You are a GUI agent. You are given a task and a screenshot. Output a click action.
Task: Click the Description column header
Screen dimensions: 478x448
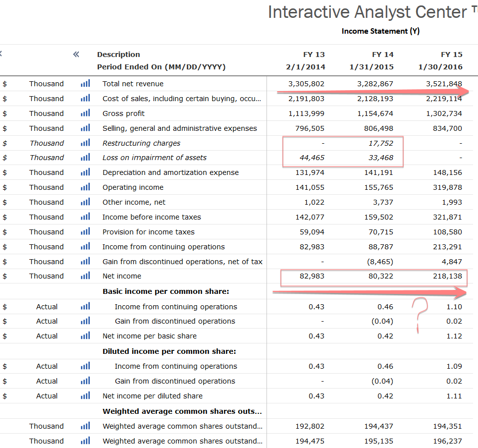pyautogui.click(x=118, y=55)
